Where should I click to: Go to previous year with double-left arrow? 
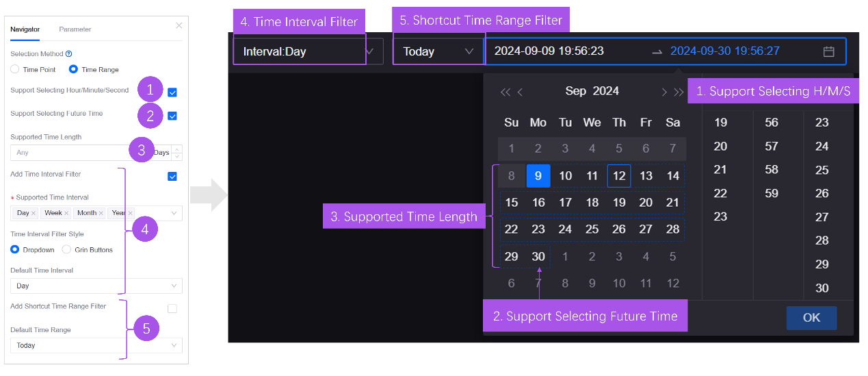(x=505, y=92)
